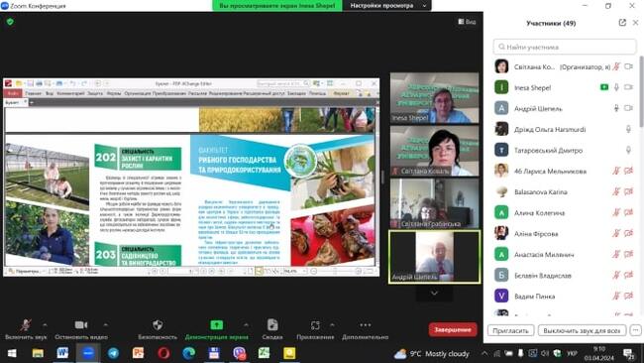Unmute the microphone in Zoom toolbar
The height and width of the screenshot is (363, 644).
coord(26,324)
